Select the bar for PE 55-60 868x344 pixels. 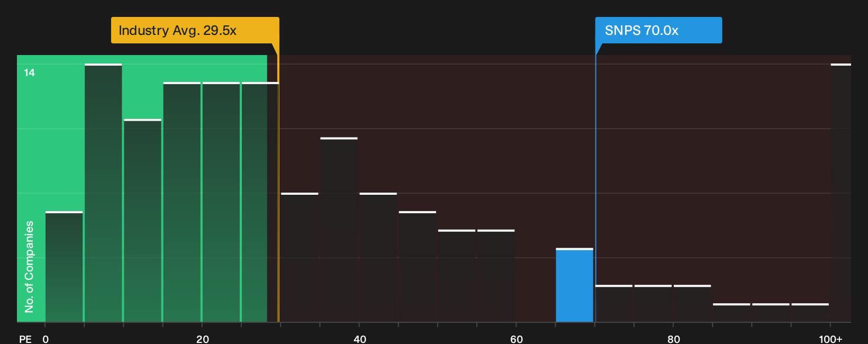(x=496, y=276)
